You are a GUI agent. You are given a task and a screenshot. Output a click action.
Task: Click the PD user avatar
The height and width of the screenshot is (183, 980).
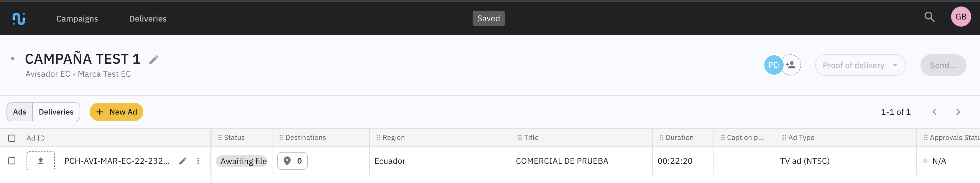click(773, 65)
